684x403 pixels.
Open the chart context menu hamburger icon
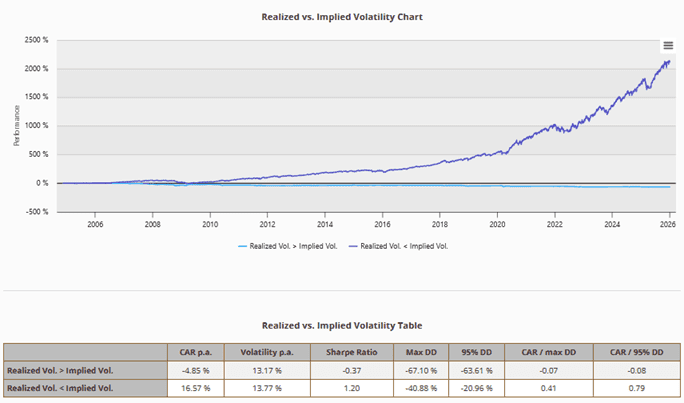tap(668, 46)
